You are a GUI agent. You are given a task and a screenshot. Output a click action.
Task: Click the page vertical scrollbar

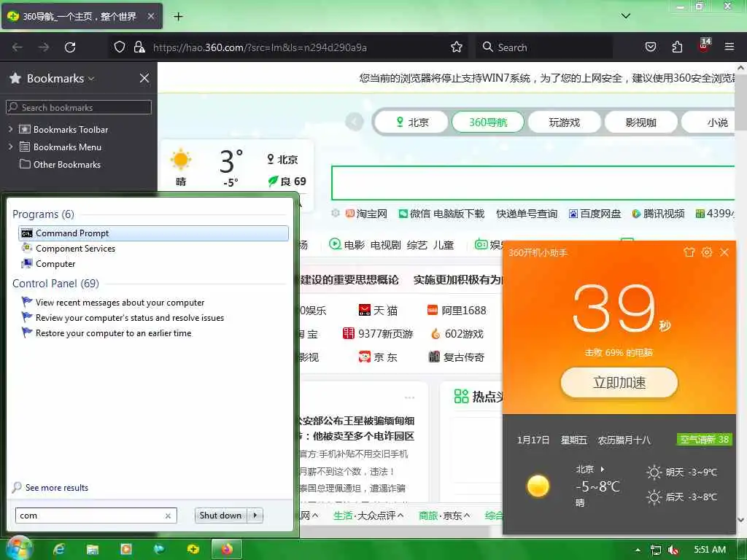click(741, 293)
